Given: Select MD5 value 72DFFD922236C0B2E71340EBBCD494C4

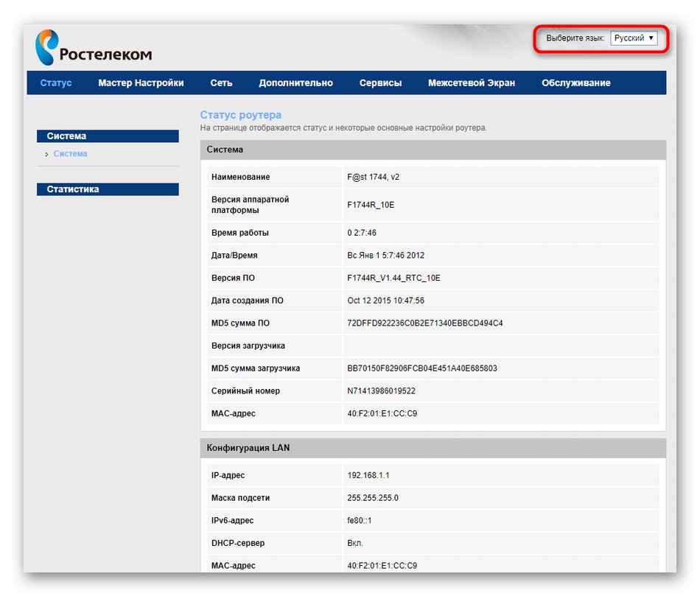Looking at the screenshot, I should [425, 323].
